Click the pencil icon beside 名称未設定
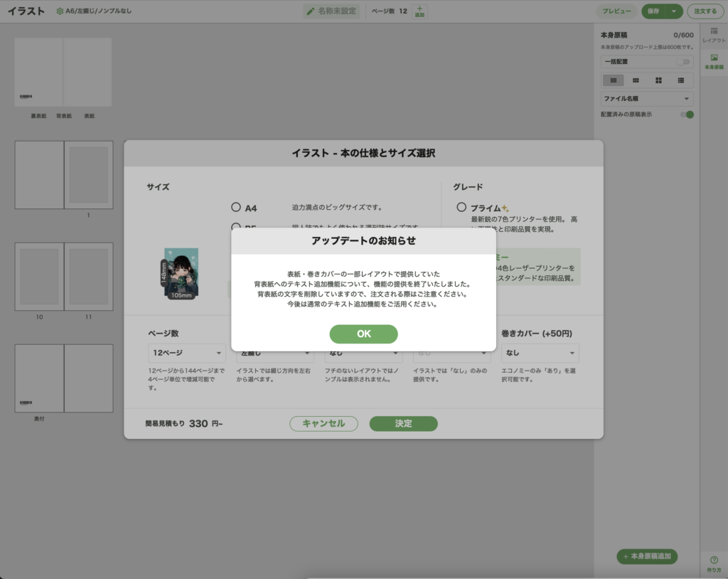 pos(311,11)
